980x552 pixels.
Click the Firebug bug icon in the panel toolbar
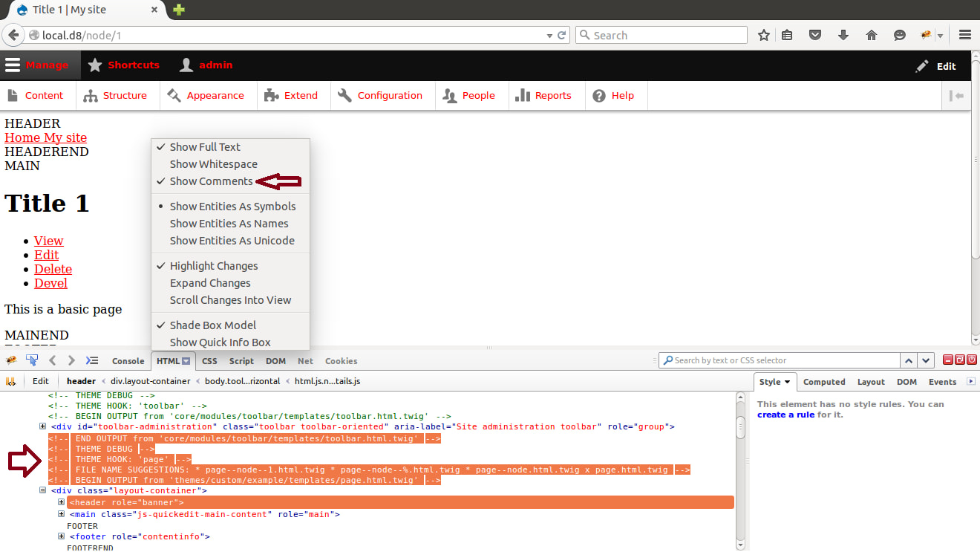click(11, 360)
